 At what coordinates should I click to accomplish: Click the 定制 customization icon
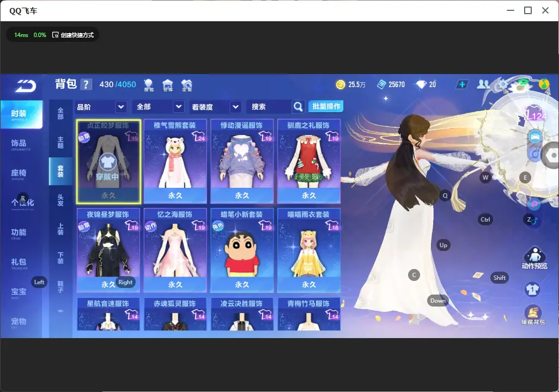pyautogui.click(x=186, y=85)
